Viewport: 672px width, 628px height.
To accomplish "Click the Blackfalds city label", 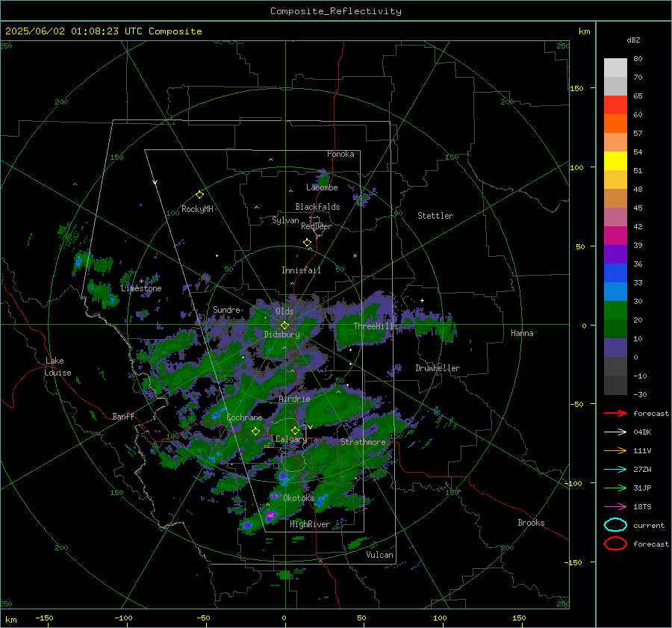I will 317,207.
